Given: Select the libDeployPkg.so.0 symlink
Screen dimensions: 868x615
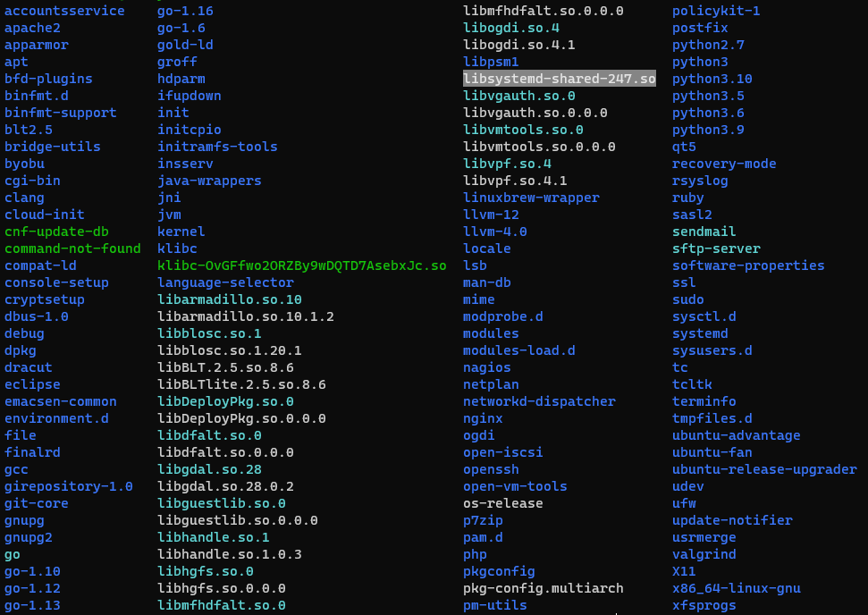Looking at the screenshot, I should 225,401.
